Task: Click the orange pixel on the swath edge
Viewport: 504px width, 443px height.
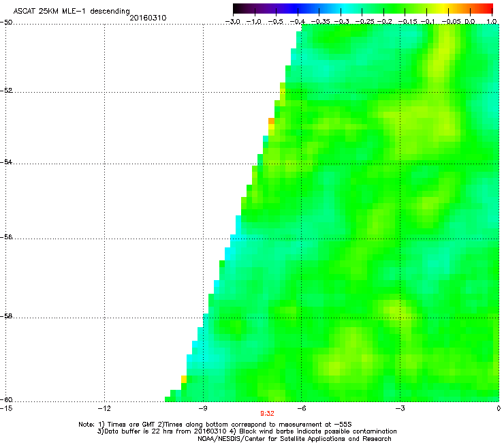Action: [271, 121]
